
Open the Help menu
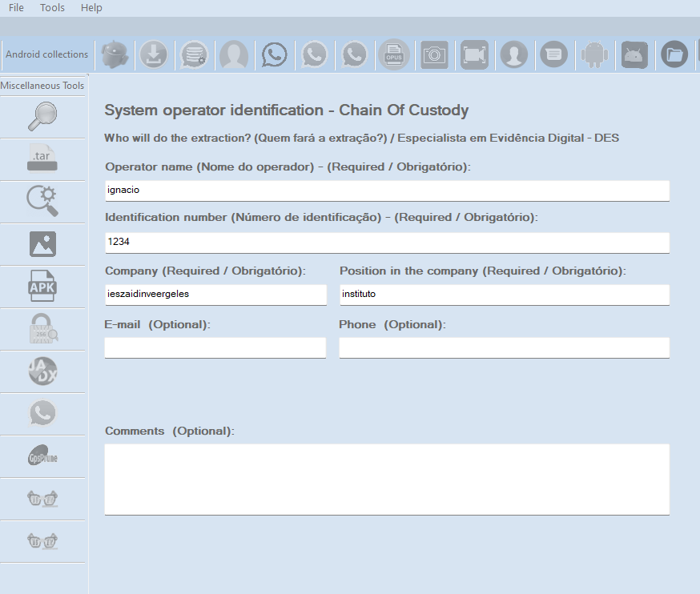[91, 7]
